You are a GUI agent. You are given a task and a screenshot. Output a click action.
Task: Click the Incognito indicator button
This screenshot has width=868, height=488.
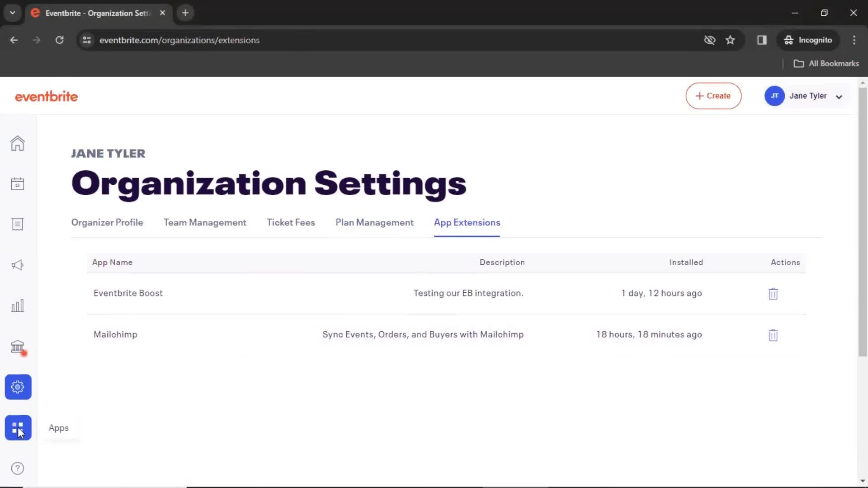point(808,40)
